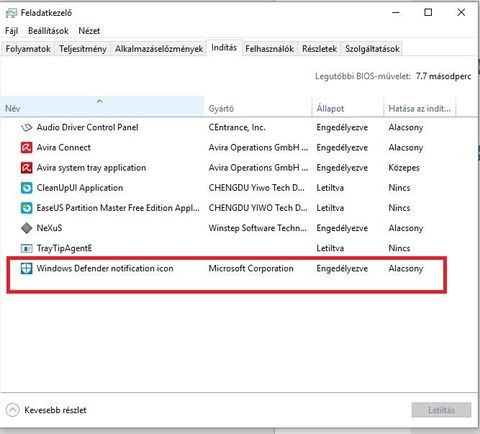
Task: Click the Avira Connect red icon
Action: pos(26,147)
